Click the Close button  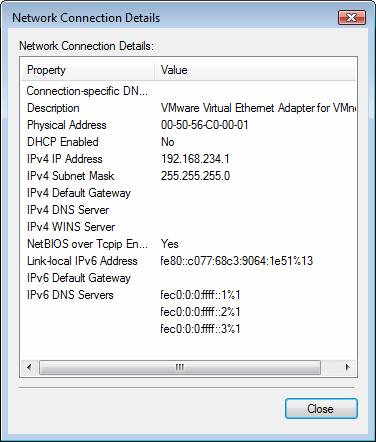[x=321, y=408]
